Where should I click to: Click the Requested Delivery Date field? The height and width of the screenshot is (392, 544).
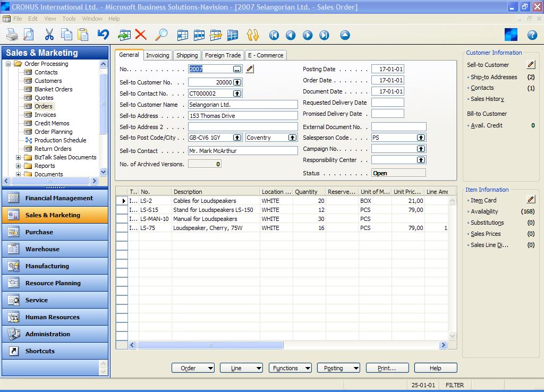(x=387, y=103)
